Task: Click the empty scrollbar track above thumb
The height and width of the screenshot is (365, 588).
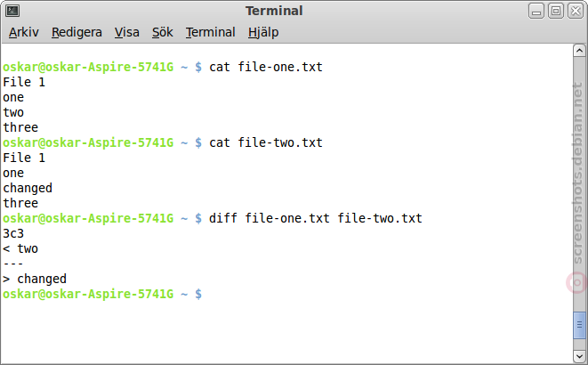Action: 579,183
